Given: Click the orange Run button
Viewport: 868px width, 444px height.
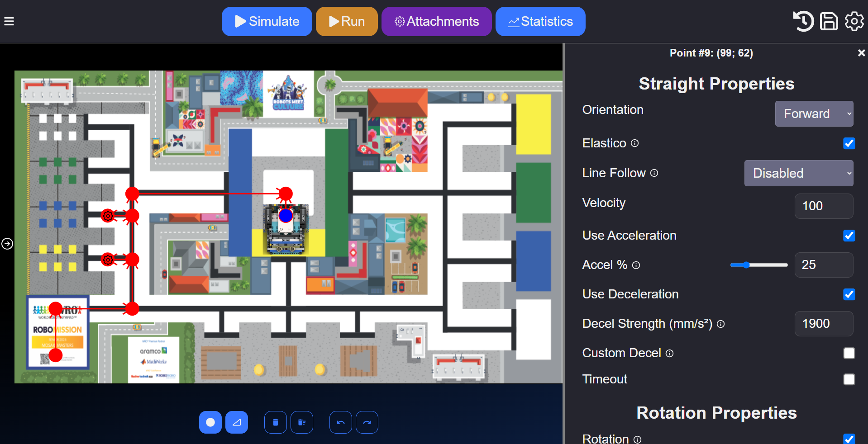Looking at the screenshot, I should [347, 21].
